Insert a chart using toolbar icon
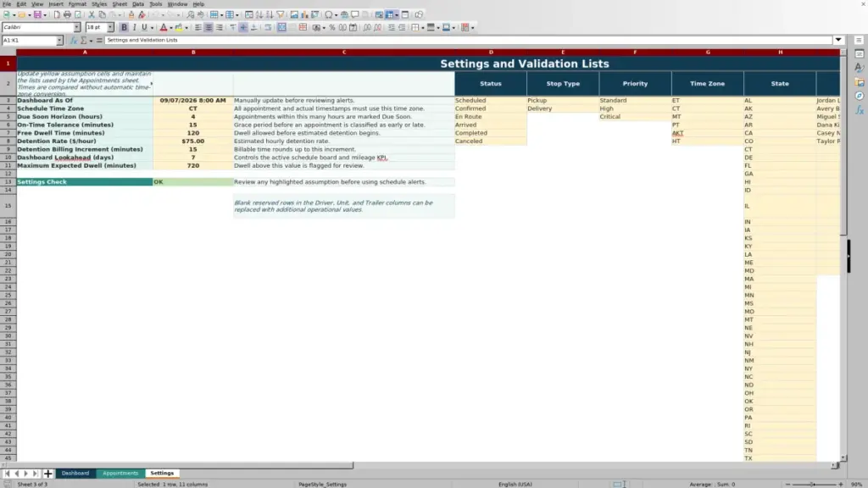 click(304, 15)
